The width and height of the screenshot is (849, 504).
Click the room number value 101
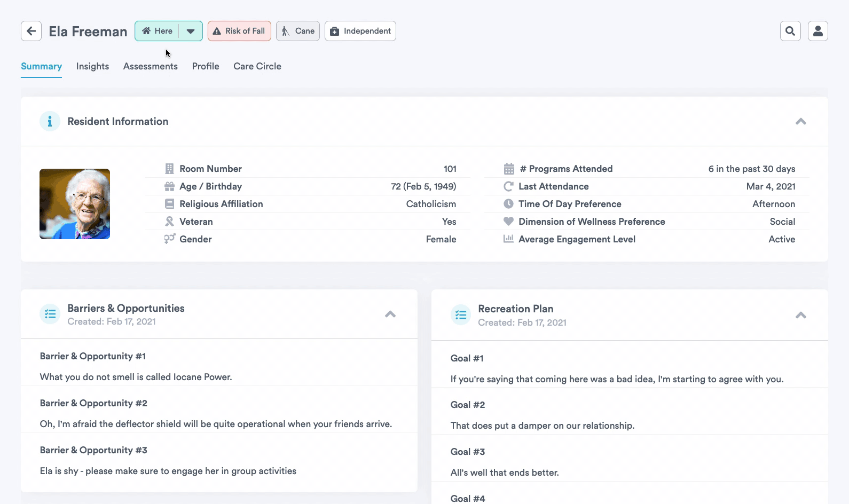coord(450,169)
